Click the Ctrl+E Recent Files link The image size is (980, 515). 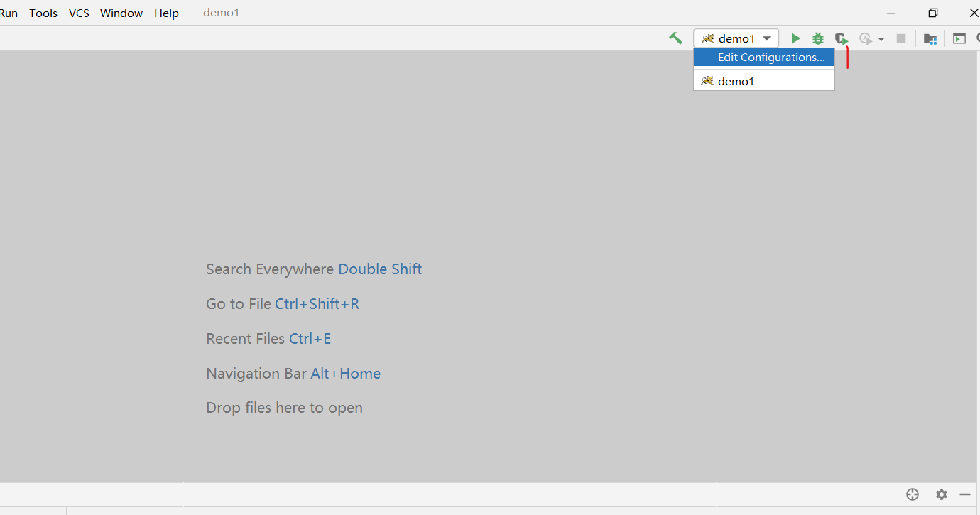[x=310, y=338]
